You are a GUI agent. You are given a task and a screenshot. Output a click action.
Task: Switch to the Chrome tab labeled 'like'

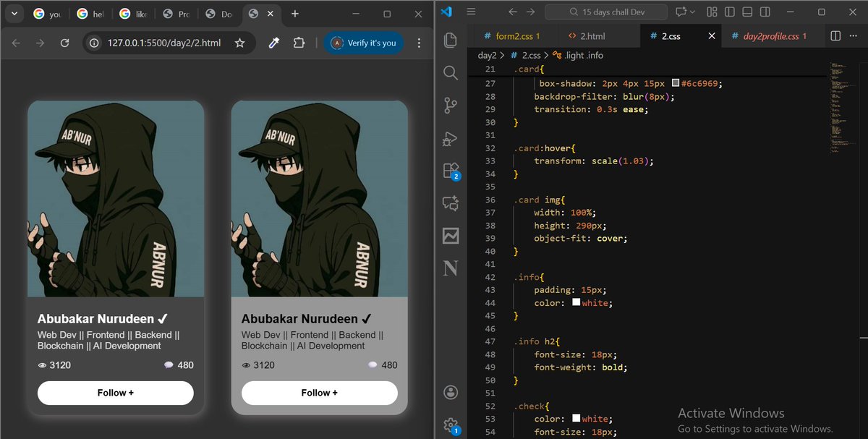134,14
